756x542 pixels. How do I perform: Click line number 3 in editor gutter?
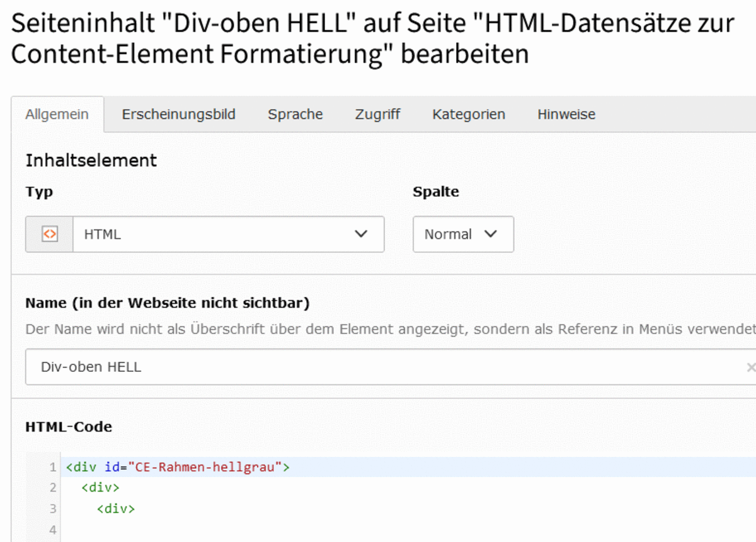pos(53,508)
